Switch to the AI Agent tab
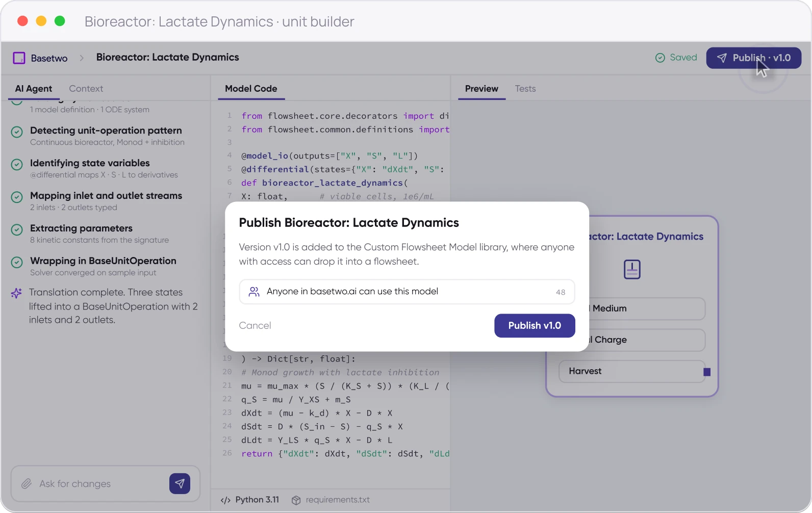The width and height of the screenshot is (812, 513). coord(34,89)
